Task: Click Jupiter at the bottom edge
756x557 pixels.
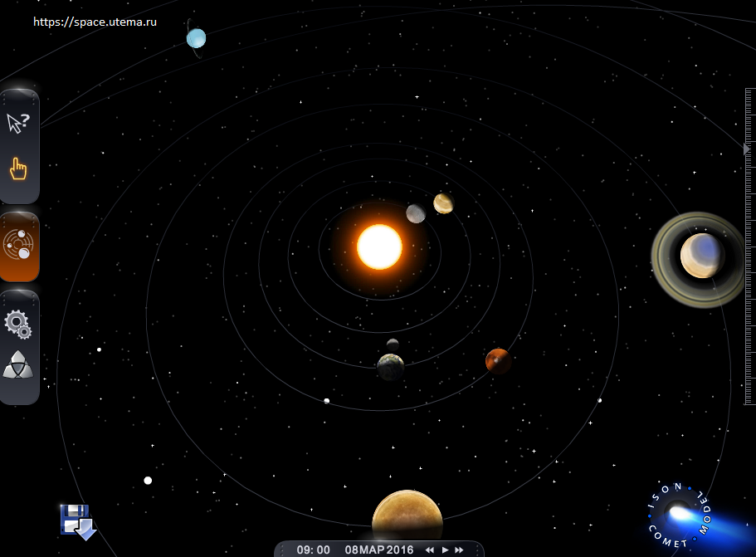Action: [407, 519]
